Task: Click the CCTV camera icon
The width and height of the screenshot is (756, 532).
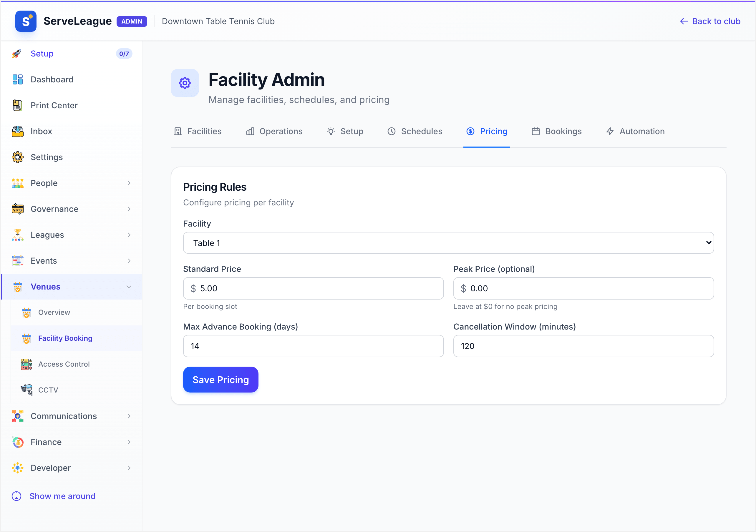Action: coord(26,390)
